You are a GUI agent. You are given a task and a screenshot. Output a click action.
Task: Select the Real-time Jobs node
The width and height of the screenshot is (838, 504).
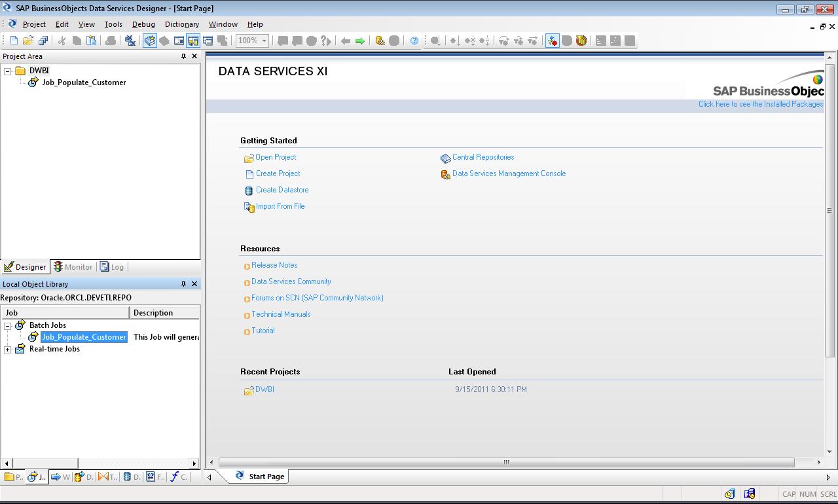coord(54,349)
